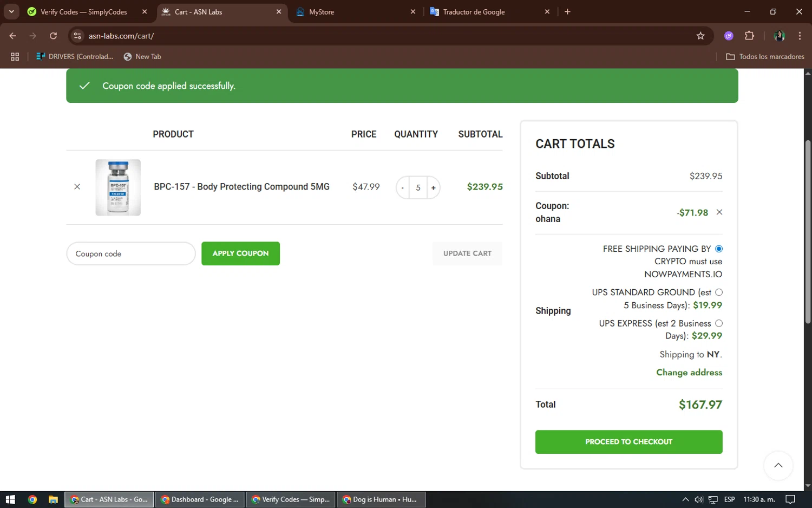Close the Traductor de Google tab
Image resolution: width=812 pixels, height=508 pixels.
[x=547, y=12]
